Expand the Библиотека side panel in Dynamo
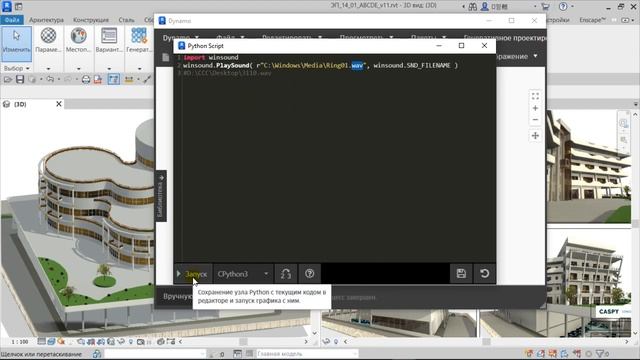Image resolution: width=640 pixels, height=360 pixels. click(x=161, y=196)
